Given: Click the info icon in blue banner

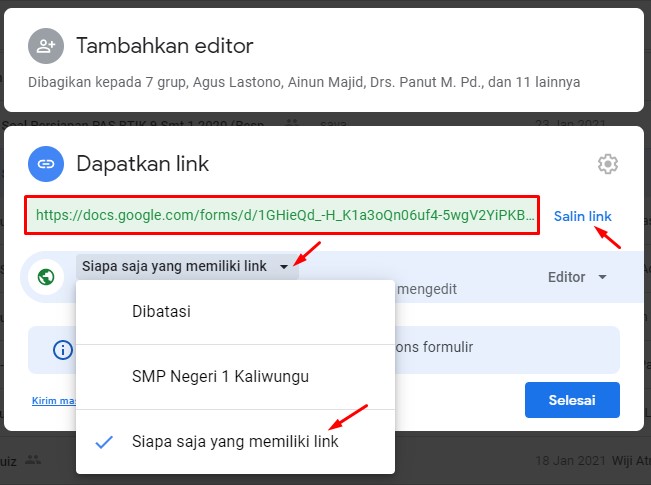Looking at the screenshot, I should 63,350.
